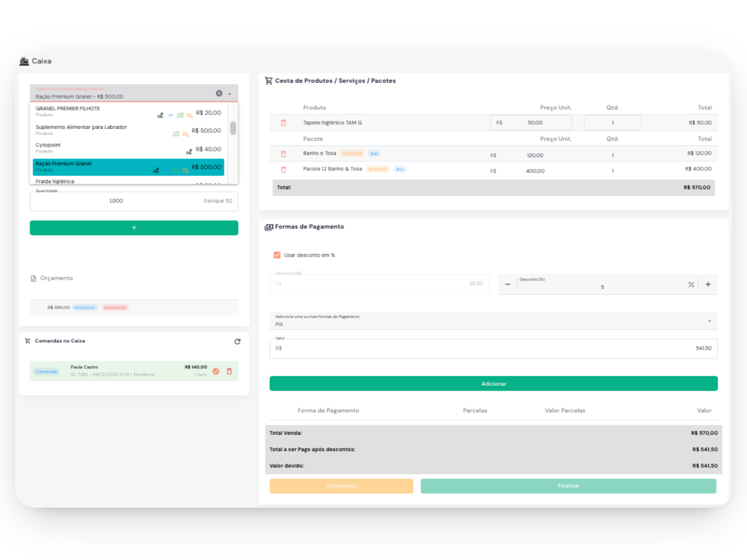Delete Paula Castro comanda with trash icon
The height and width of the screenshot is (560, 747).
tap(229, 371)
